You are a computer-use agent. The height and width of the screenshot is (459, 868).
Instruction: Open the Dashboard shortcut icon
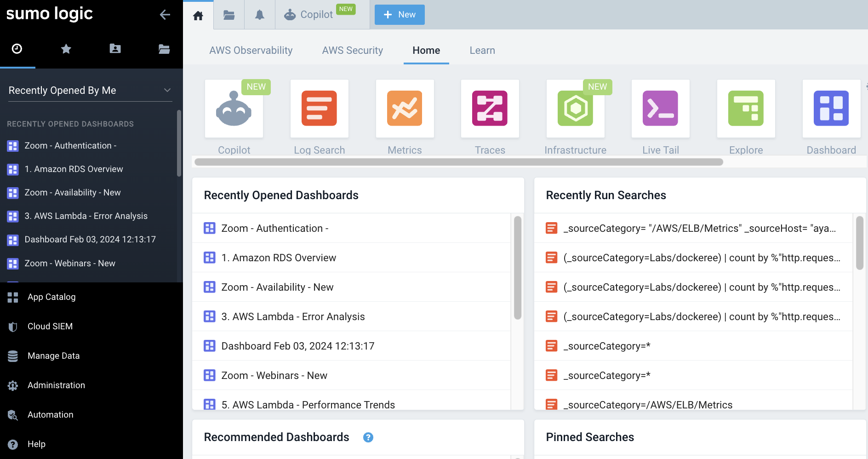click(832, 109)
